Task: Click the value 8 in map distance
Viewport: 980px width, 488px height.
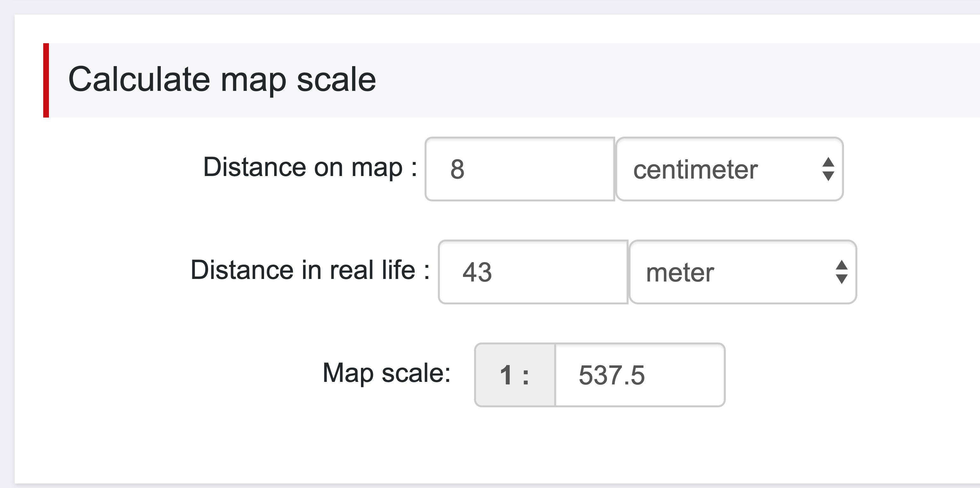Action: [x=457, y=169]
